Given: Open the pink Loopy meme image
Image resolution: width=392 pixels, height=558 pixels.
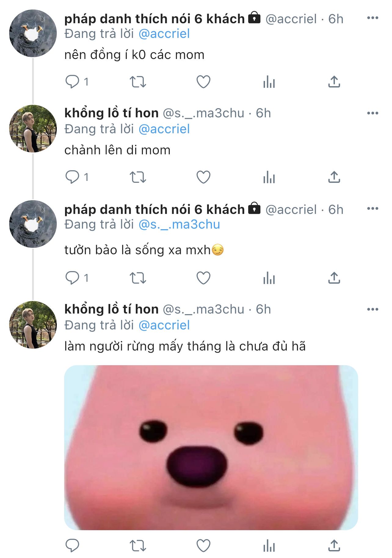Looking at the screenshot, I should 211,447.
